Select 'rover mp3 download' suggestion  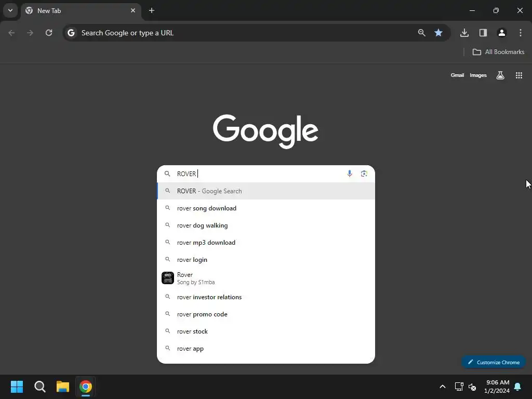(x=266, y=243)
